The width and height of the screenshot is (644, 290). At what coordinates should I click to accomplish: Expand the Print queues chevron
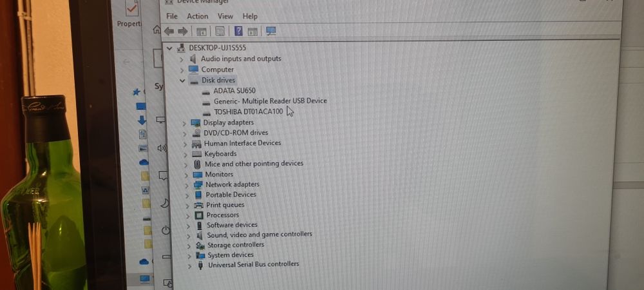tap(187, 206)
